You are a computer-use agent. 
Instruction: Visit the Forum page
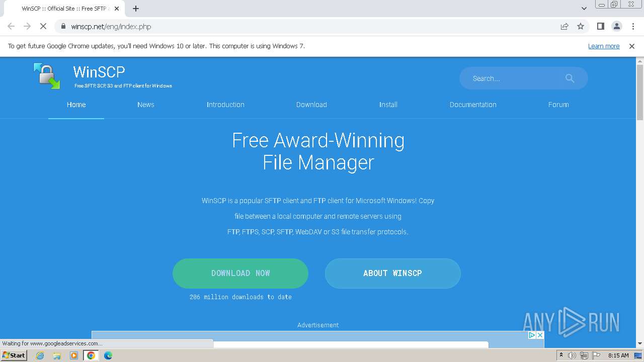[x=558, y=105]
